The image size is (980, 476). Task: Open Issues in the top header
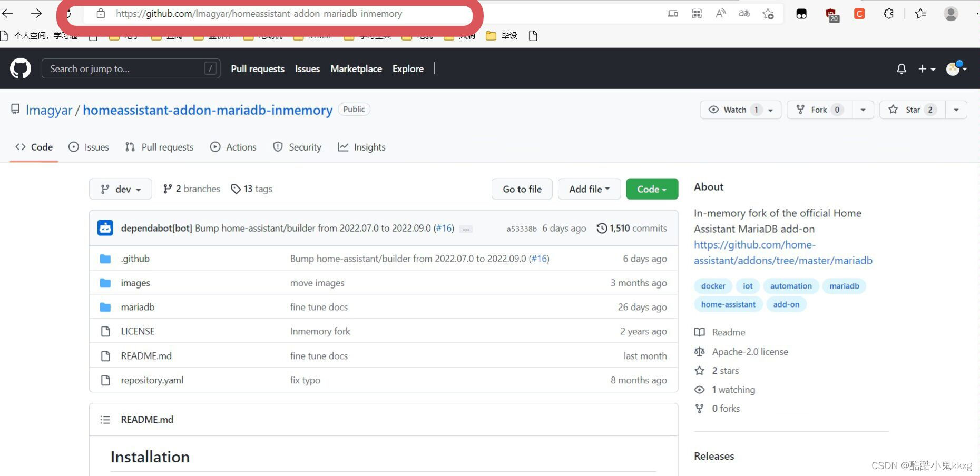pos(307,68)
